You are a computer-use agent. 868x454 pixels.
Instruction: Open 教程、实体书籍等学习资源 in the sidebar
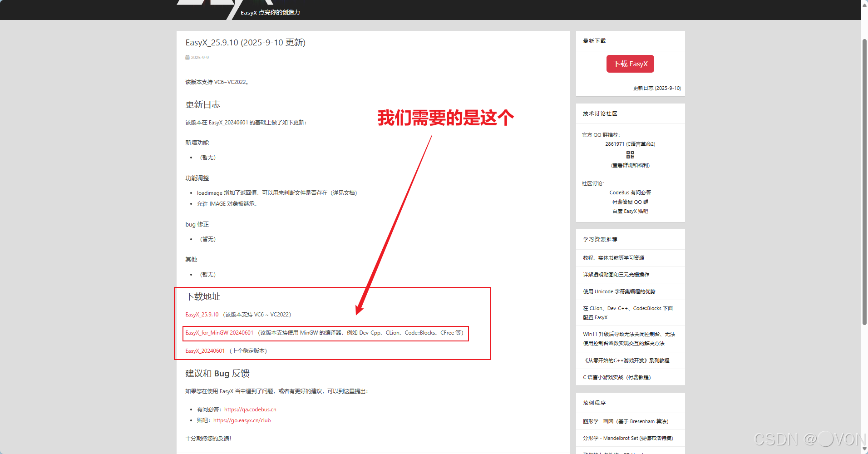click(614, 258)
